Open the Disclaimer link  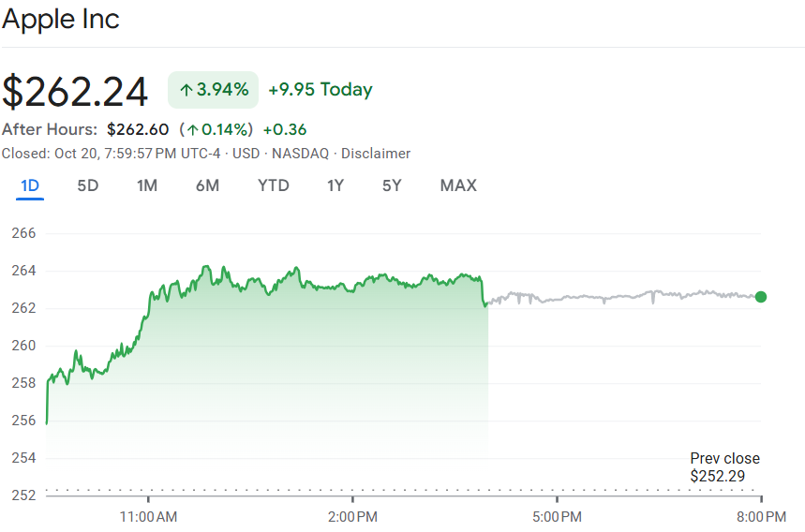(375, 154)
